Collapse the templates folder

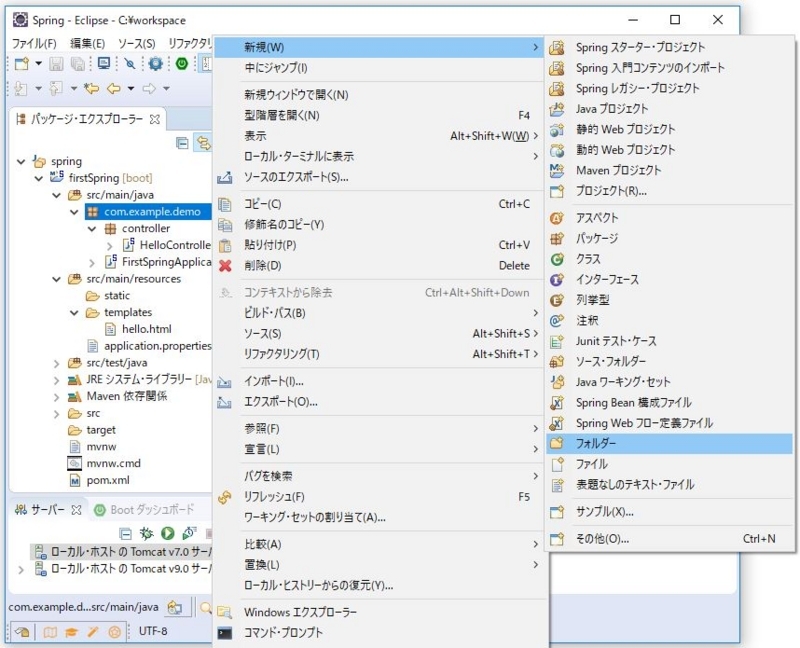click(x=74, y=313)
